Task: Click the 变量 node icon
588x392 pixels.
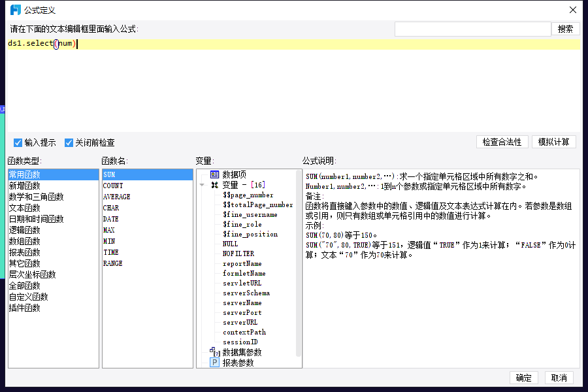Action: pyautogui.click(x=214, y=185)
